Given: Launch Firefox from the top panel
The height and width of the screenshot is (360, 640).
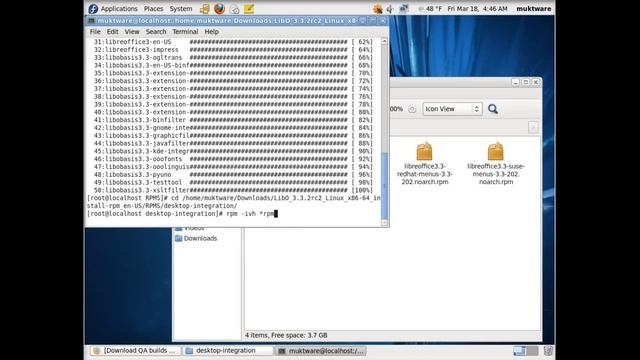Looking at the screenshot, I should pyautogui.click(x=220, y=9).
